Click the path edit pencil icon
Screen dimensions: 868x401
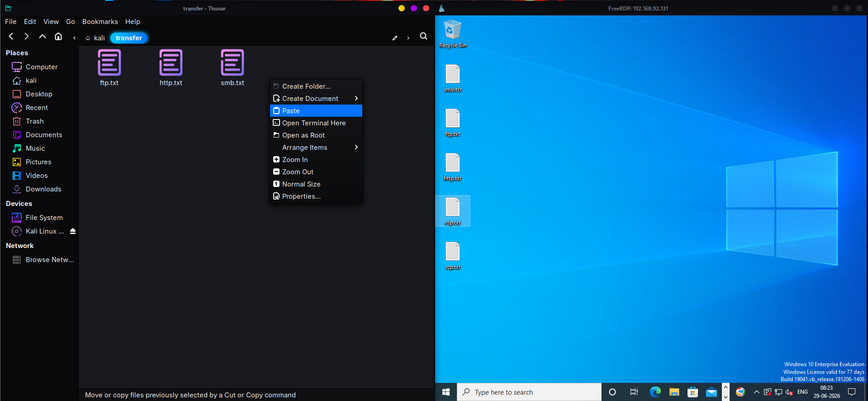[x=395, y=38]
